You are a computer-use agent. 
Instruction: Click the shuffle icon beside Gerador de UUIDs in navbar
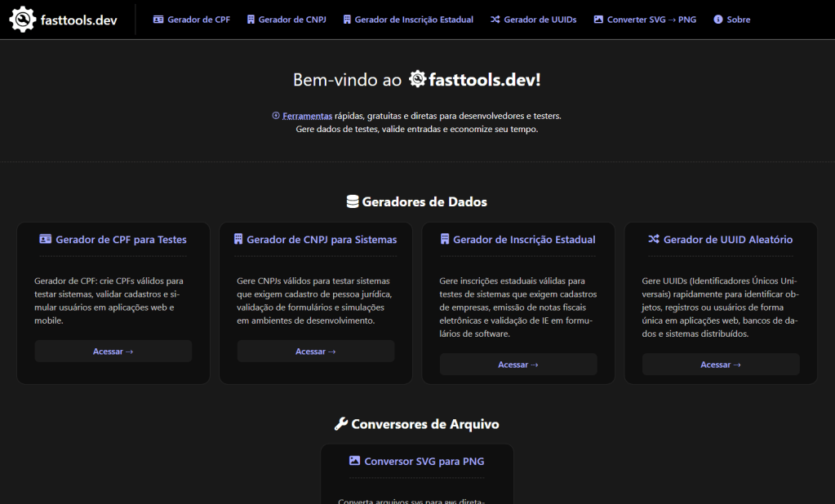[x=495, y=20]
